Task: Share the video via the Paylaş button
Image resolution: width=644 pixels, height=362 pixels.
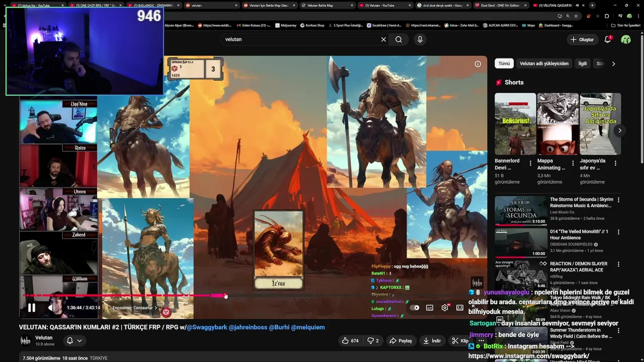Action: click(x=400, y=341)
